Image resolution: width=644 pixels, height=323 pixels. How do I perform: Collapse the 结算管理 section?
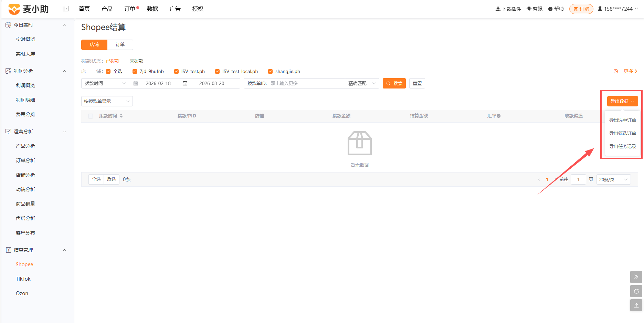pos(64,250)
